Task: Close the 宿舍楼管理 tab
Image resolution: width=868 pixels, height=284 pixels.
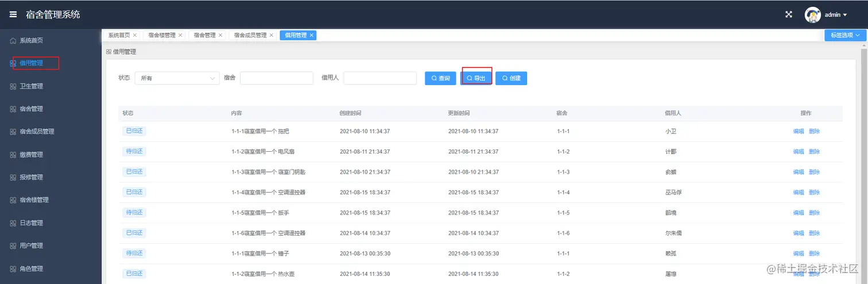Action: click(x=180, y=35)
